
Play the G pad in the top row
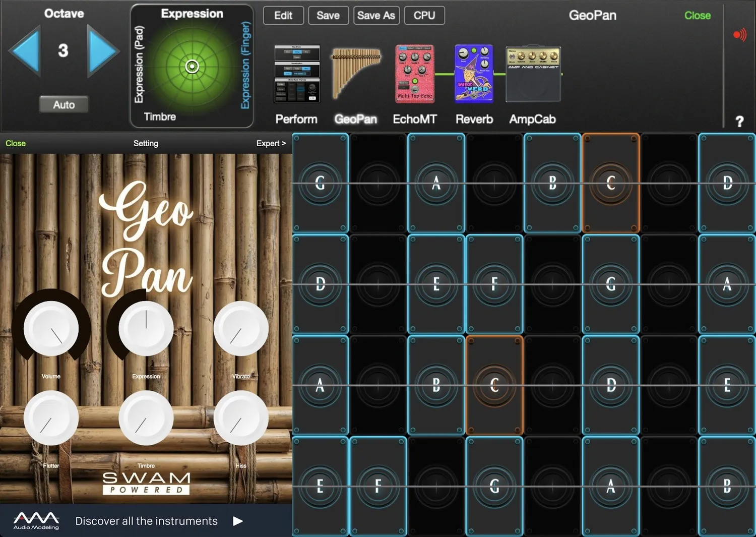point(320,183)
